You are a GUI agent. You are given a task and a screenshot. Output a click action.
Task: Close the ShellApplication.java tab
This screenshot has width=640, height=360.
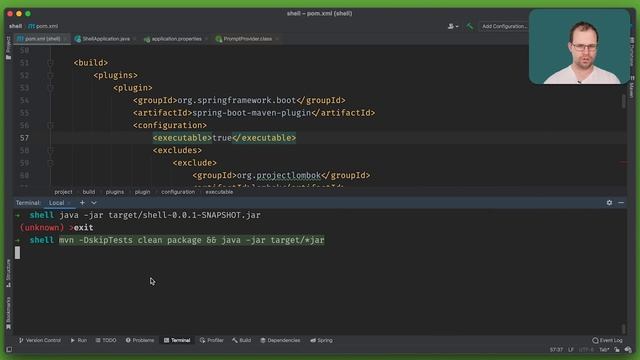pos(134,39)
